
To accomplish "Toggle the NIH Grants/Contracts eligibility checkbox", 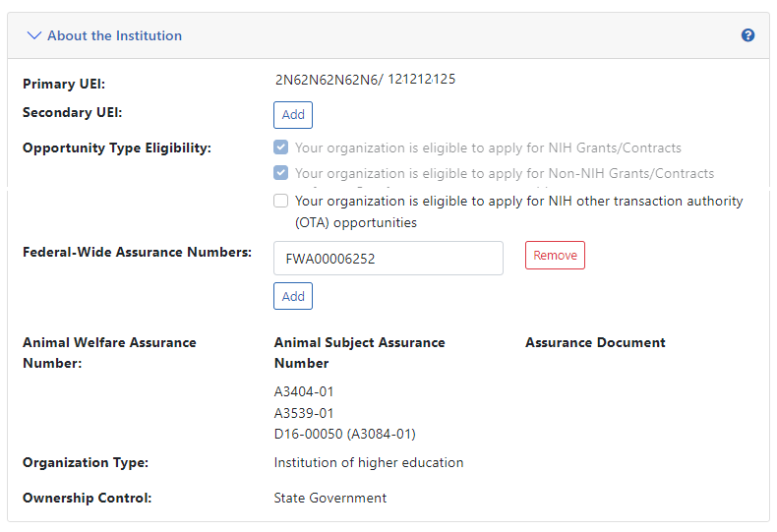I will click(281, 148).
